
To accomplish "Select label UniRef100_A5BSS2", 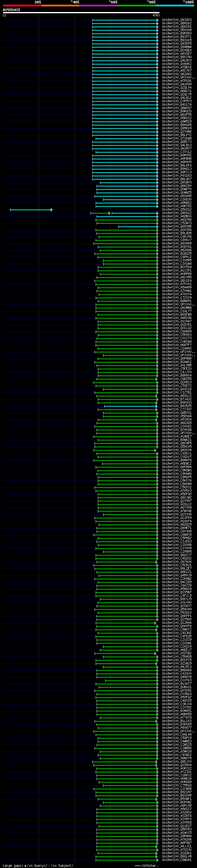I will click(x=176, y=118).
